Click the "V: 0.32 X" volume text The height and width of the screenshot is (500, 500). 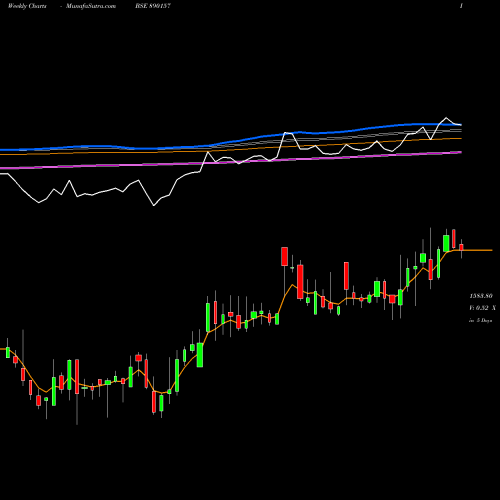coord(482,308)
